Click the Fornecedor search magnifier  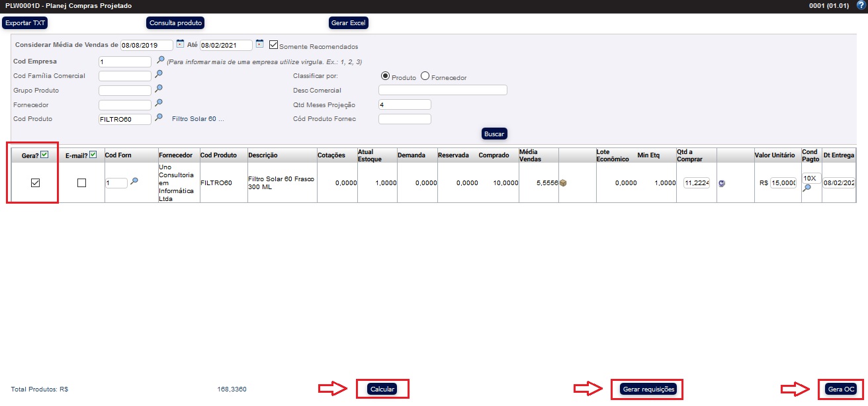tap(159, 104)
